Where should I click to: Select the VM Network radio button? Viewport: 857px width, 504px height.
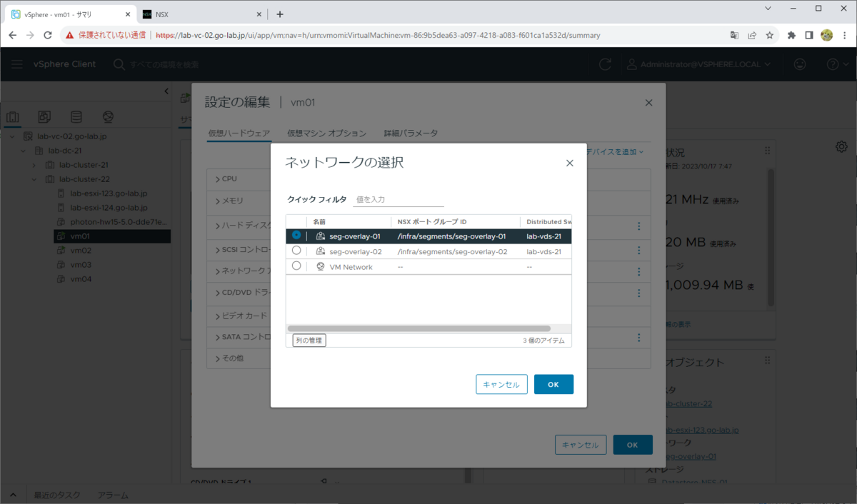click(x=296, y=266)
